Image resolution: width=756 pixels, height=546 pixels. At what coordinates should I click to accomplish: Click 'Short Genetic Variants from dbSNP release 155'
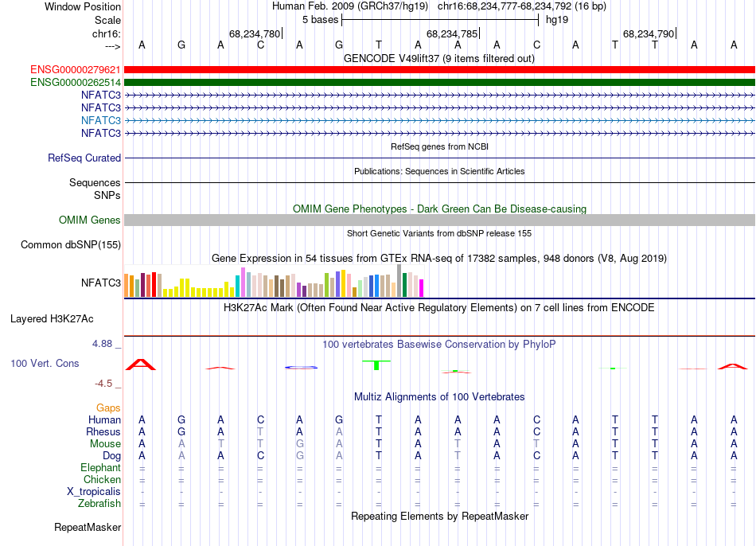[x=439, y=233]
